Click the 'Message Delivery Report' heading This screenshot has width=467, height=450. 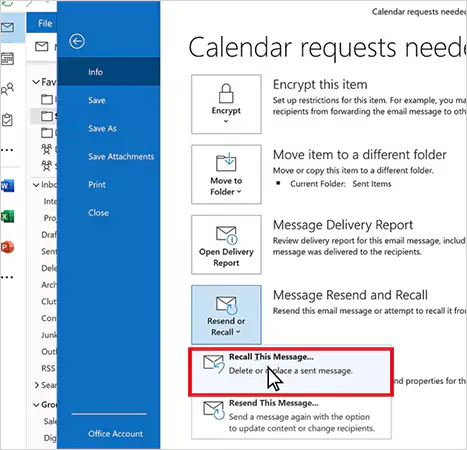click(343, 225)
